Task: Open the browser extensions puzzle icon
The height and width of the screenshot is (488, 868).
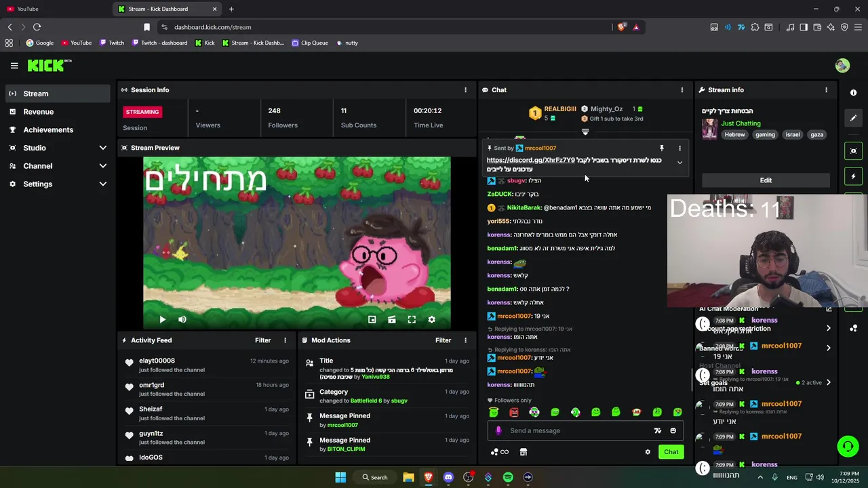Action: click(x=755, y=27)
